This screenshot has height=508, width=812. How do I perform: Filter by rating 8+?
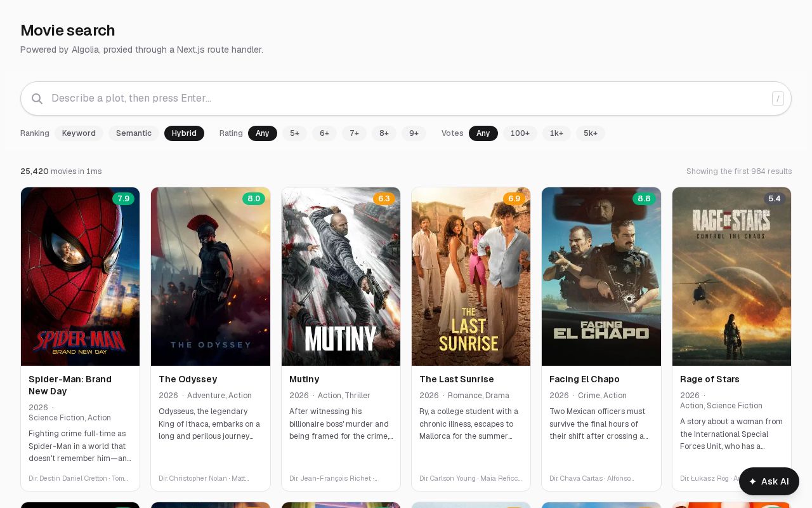[x=384, y=133]
